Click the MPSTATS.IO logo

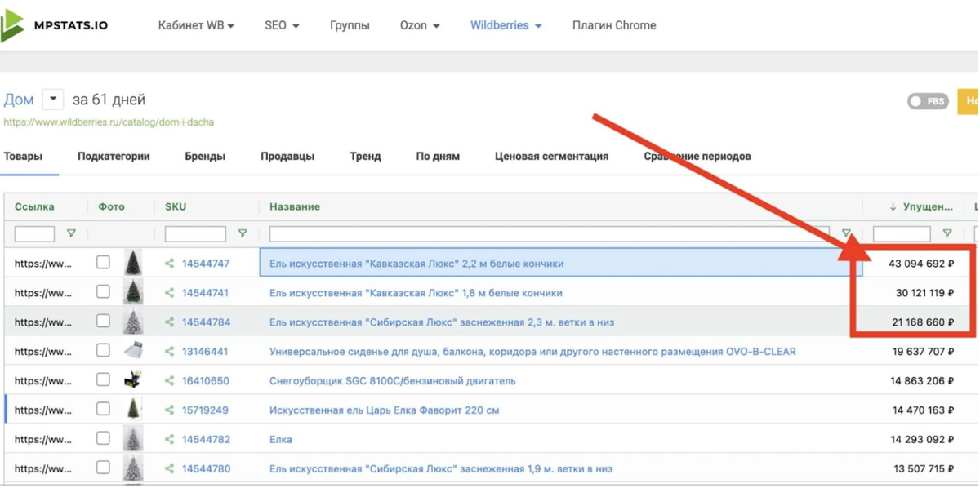(x=55, y=25)
